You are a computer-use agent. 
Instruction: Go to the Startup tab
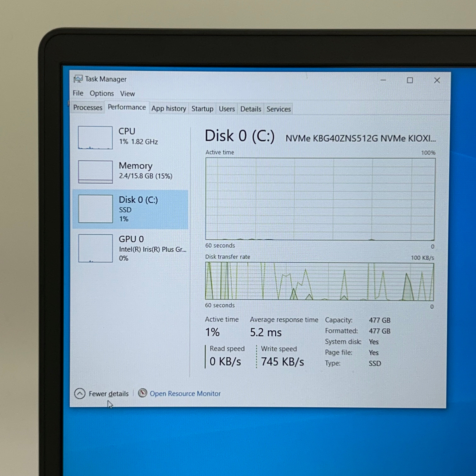(202, 109)
